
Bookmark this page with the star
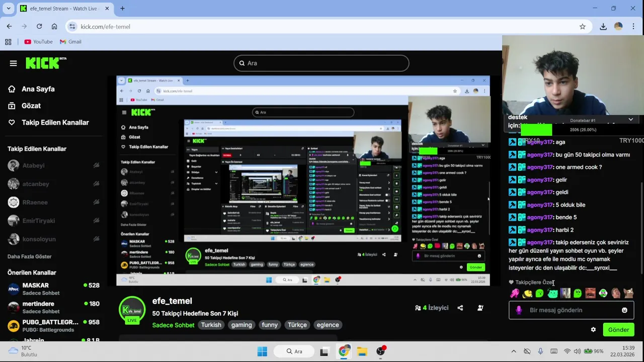(583, 27)
